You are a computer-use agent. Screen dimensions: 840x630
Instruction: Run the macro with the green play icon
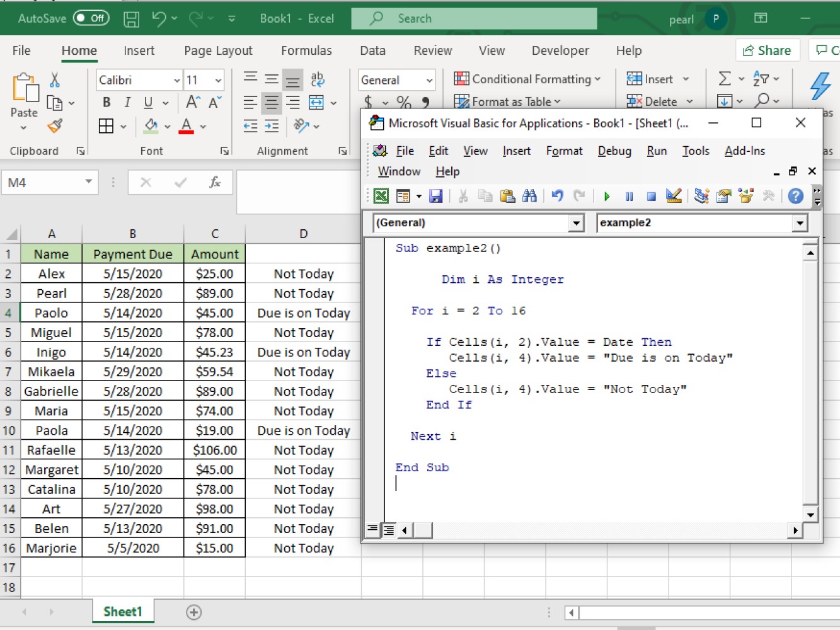(x=606, y=197)
